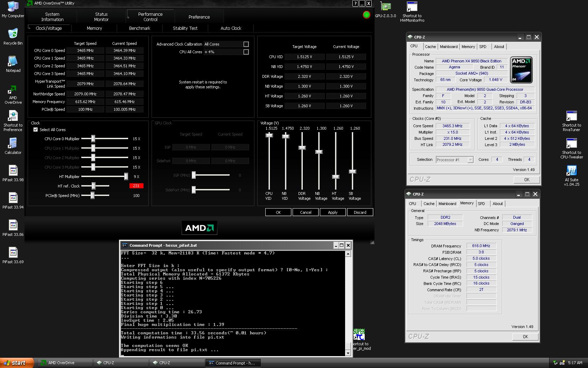Click the help question mark button in AMD OverDrive
The width and height of the screenshot is (588, 368).
[x=355, y=3]
